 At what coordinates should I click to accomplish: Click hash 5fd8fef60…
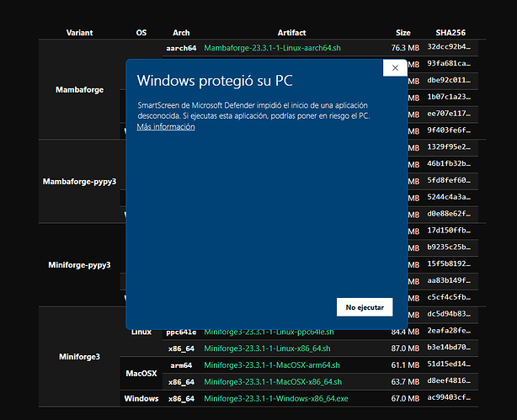click(x=449, y=180)
